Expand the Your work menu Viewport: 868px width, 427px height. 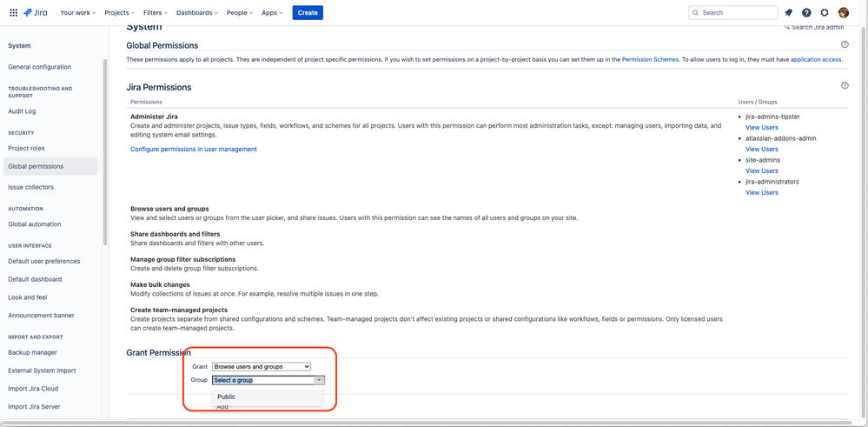point(77,13)
